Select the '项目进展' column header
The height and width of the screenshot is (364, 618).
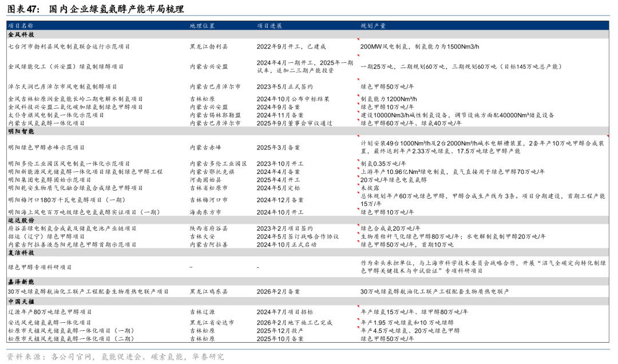[270, 26]
